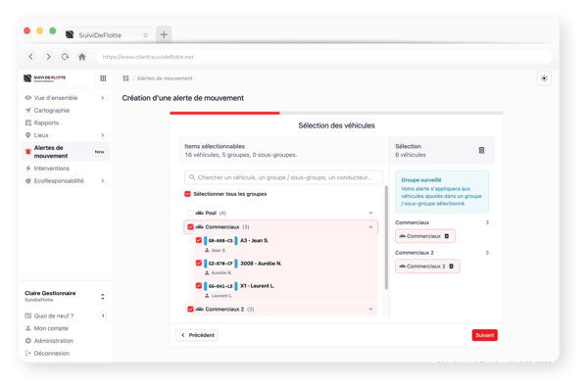588x391 pixels.
Task: Toggle Sélectionner tous les groupes checkbox
Action: click(187, 194)
